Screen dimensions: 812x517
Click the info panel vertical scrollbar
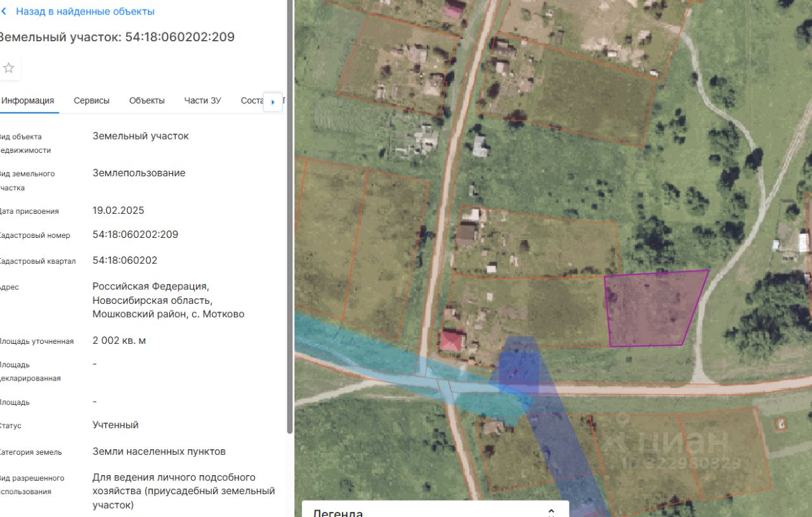click(291, 216)
